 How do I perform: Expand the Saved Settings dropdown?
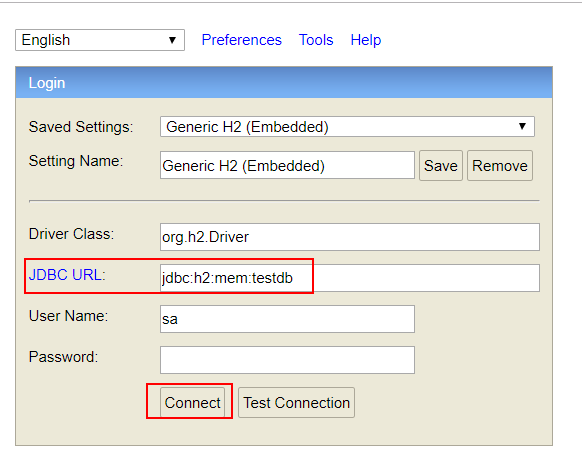[347, 127]
